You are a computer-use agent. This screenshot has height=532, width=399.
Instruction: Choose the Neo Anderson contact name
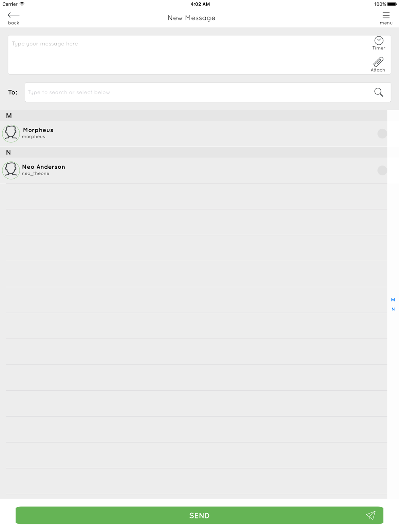(43, 167)
